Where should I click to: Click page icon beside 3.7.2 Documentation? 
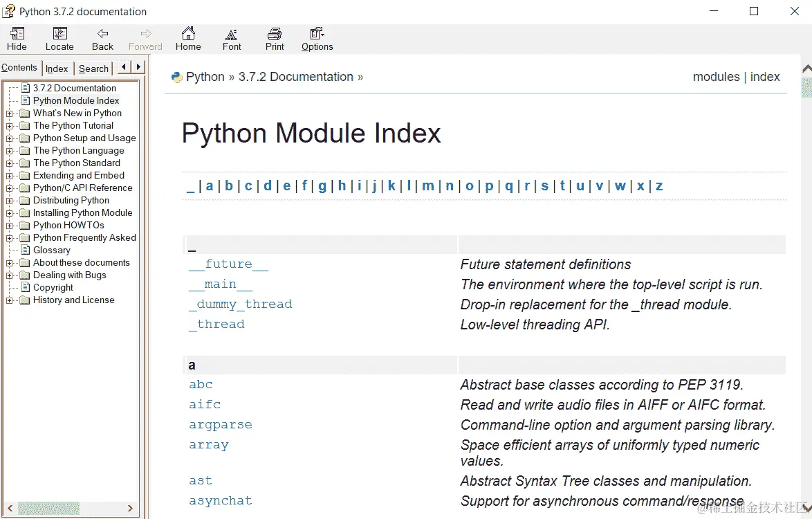26,88
